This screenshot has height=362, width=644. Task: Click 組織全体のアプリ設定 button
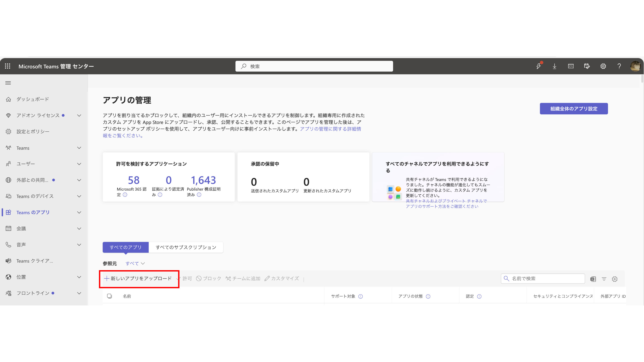(574, 109)
